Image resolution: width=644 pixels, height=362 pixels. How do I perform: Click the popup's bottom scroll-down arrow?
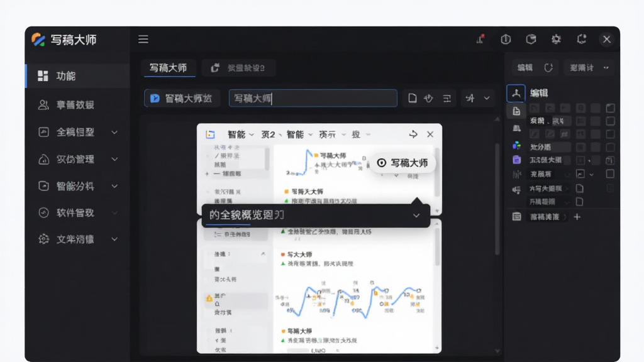[437, 348]
